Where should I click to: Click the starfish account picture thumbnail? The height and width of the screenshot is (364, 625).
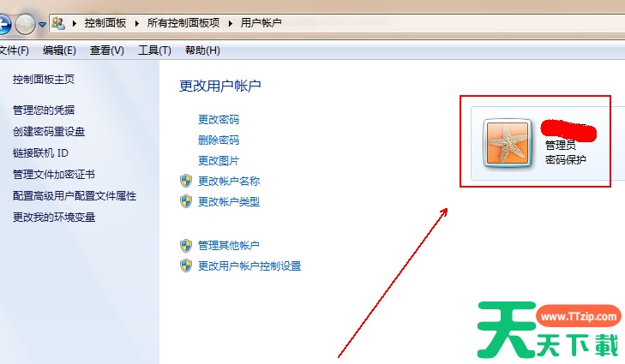(x=508, y=143)
